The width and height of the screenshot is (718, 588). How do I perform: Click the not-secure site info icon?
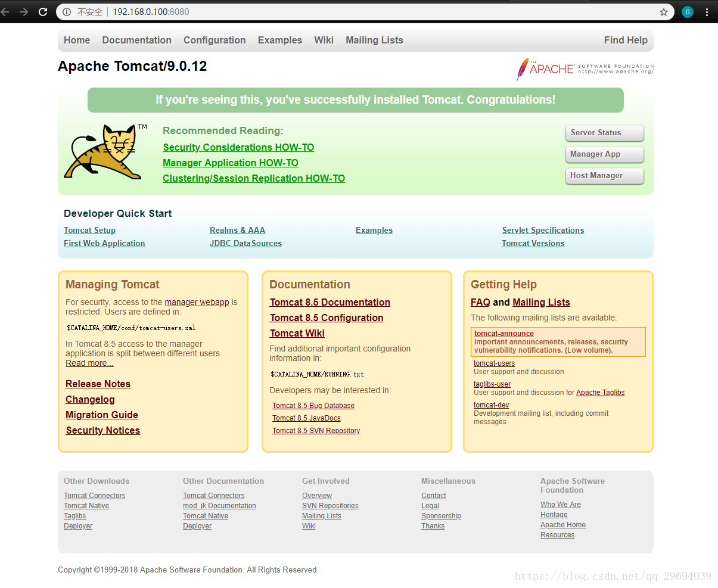(x=67, y=12)
